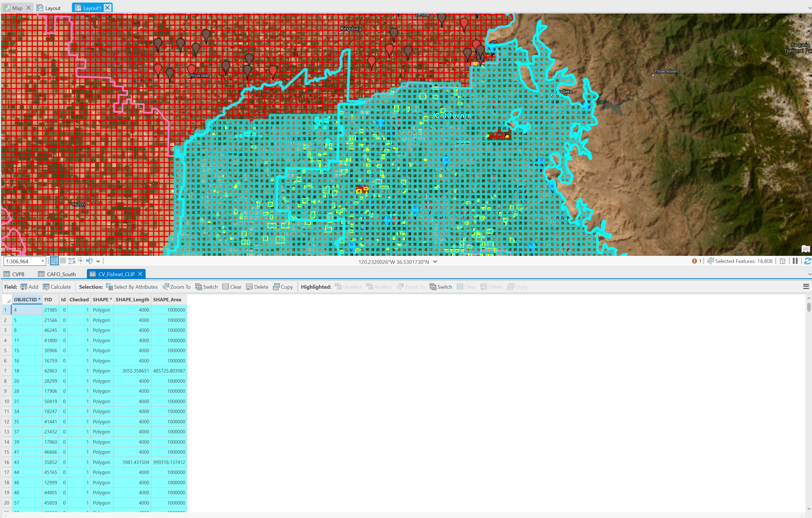812x518 pixels.
Task: Expand the coordinate display format dropdown
Action: pos(435,262)
